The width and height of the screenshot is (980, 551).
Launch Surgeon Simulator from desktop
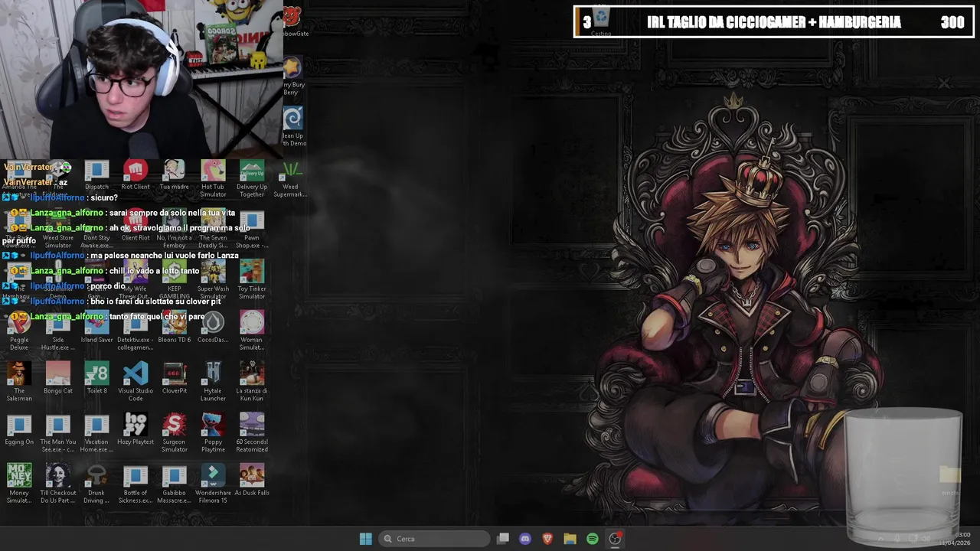(174, 434)
